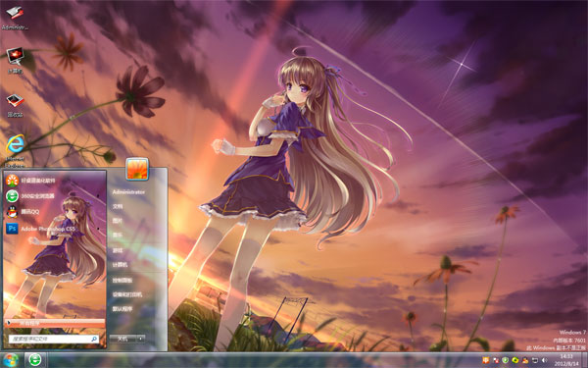Image resolution: width=588 pixels, height=368 pixels.
Task: Click the search programs and files box
Action: pyautogui.click(x=54, y=339)
